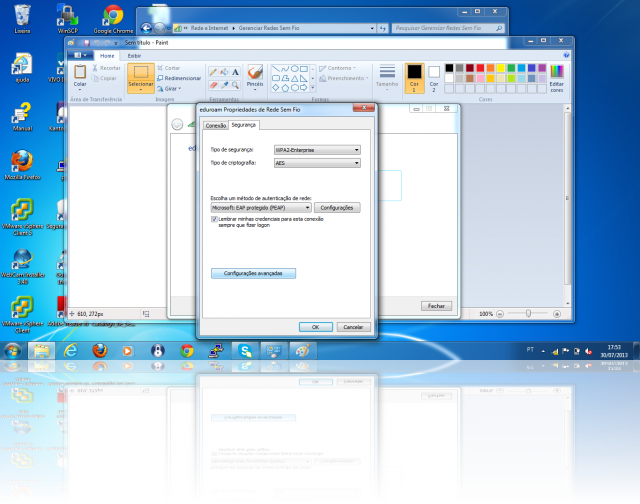Expand the Formas shapes gallery
This screenshot has height=504, width=640.
(x=313, y=87)
